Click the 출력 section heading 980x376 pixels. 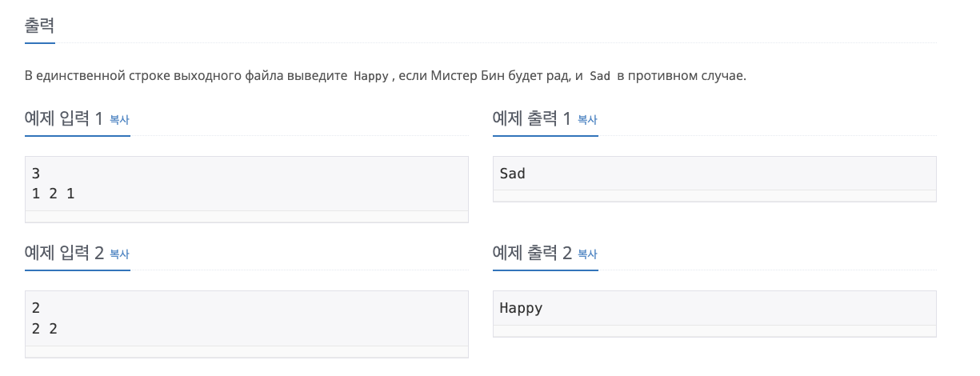39,25
